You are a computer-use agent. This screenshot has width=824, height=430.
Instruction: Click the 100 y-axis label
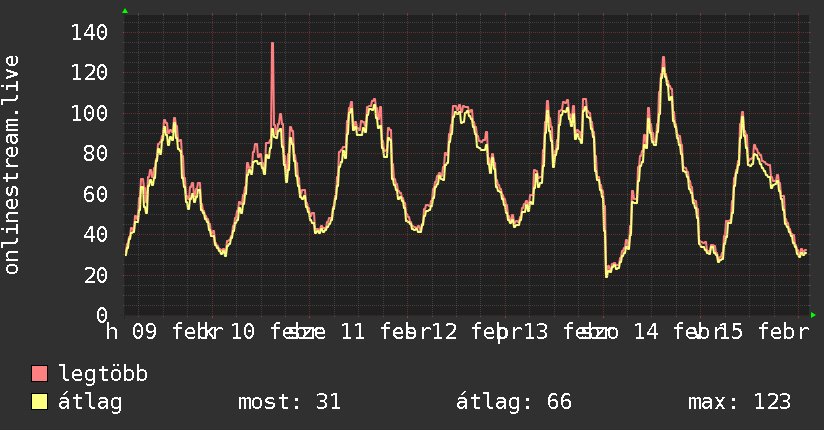[x=89, y=113]
